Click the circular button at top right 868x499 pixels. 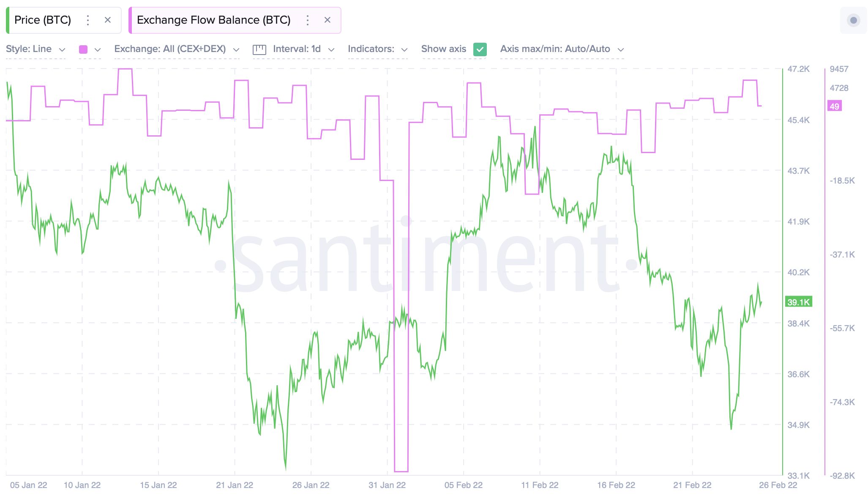point(853,20)
